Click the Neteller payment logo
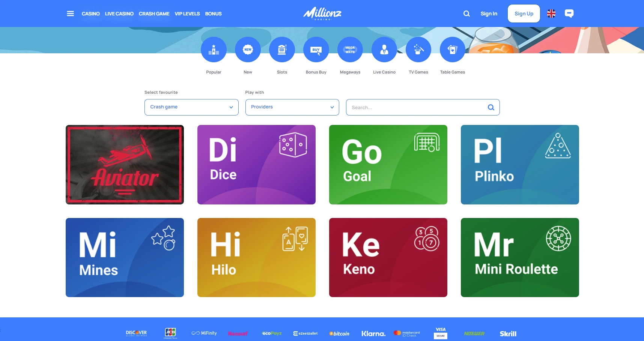644x341 pixels. 474,333
